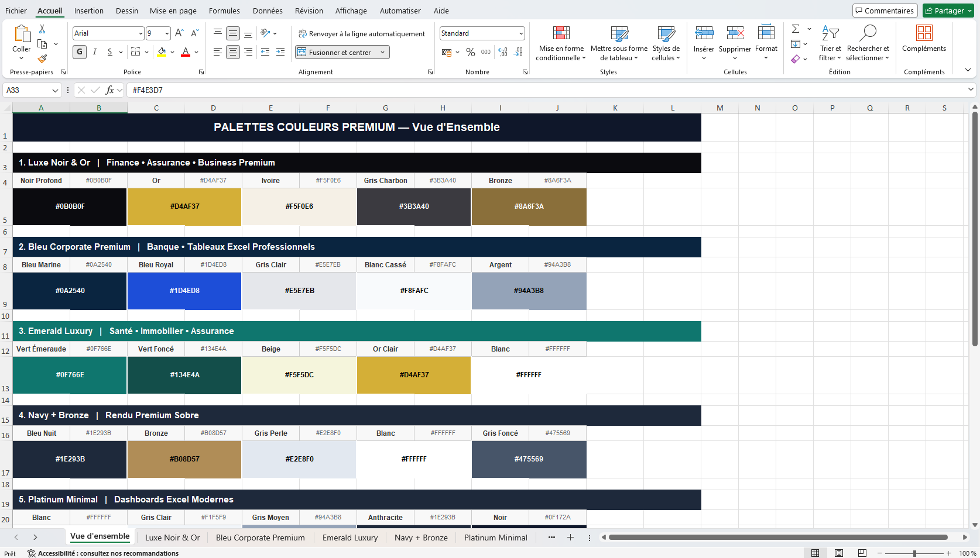The image size is (980, 558).
Task: Switch to Navy + Bronze sheet tab
Action: coord(421,538)
